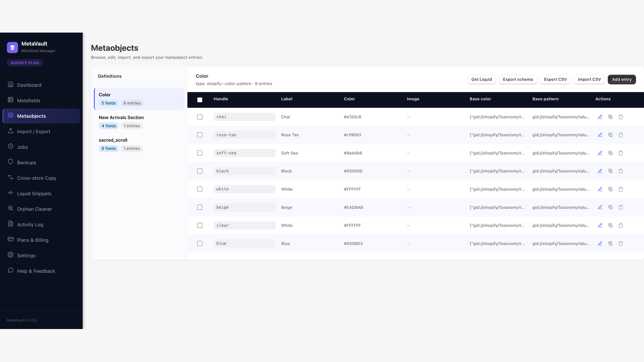The height and width of the screenshot is (362, 644).
Task: Toggle the select-all checkbox in table header
Action: tap(200, 100)
